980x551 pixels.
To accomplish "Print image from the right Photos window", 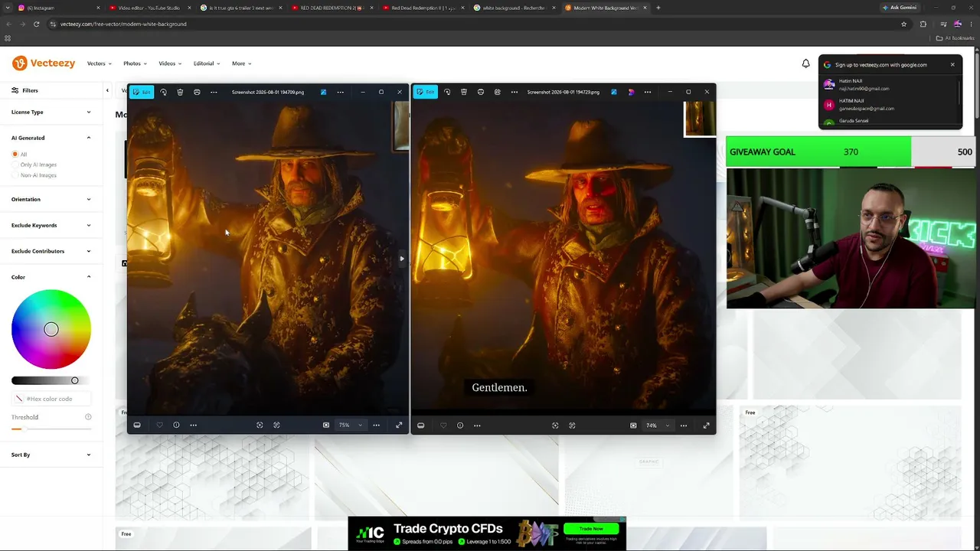I will (481, 92).
